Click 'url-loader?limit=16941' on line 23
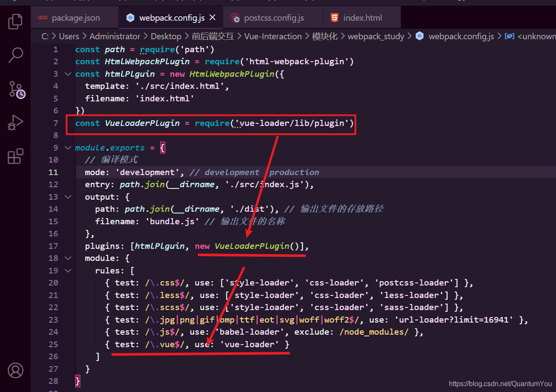The width and height of the screenshot is (556, 392). 454,320
